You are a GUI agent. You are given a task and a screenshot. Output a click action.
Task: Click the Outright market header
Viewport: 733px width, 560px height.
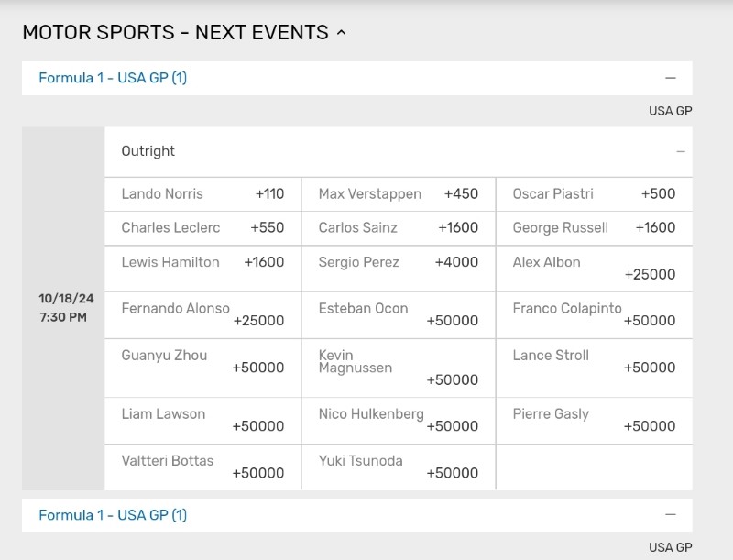point(399,151)
